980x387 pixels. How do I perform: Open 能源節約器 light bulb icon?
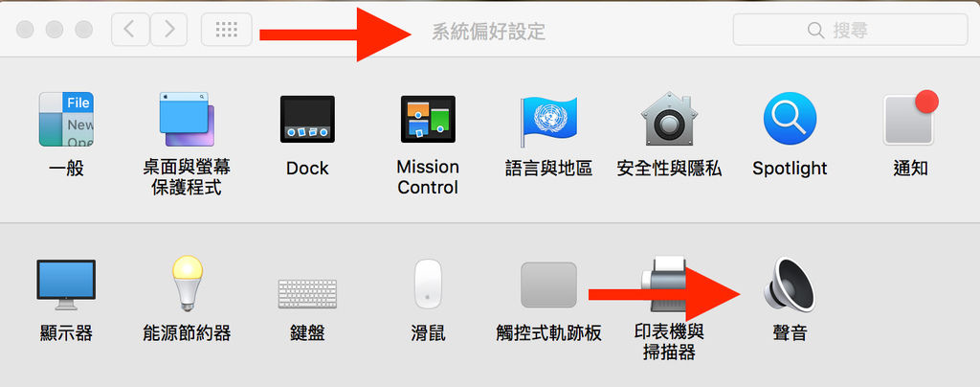coord(187,284)
